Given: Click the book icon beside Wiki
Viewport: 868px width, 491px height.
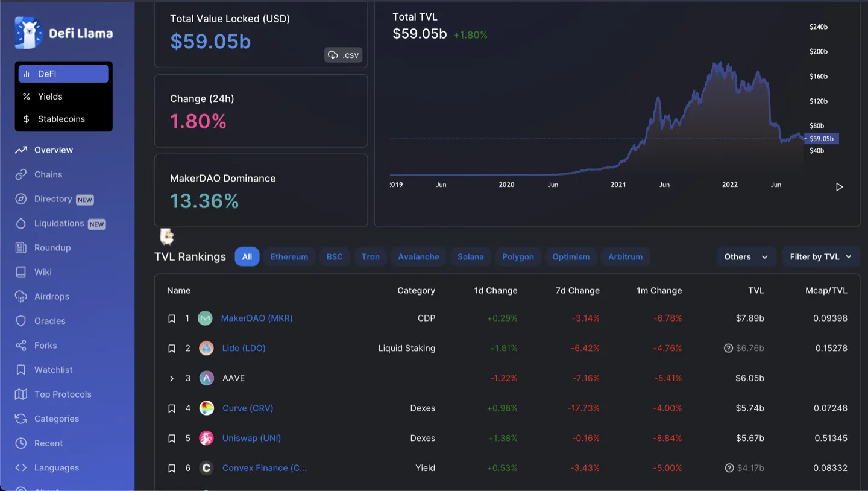Looking at the screenshot, I should (x=21, y=272).
